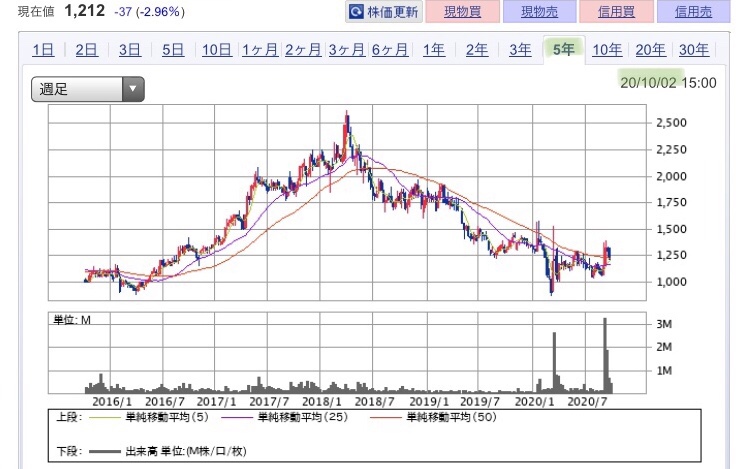Select the 1年 chart range
This screenshot has height=469, width=736.
pyautogui.click(x=434, y=49)
